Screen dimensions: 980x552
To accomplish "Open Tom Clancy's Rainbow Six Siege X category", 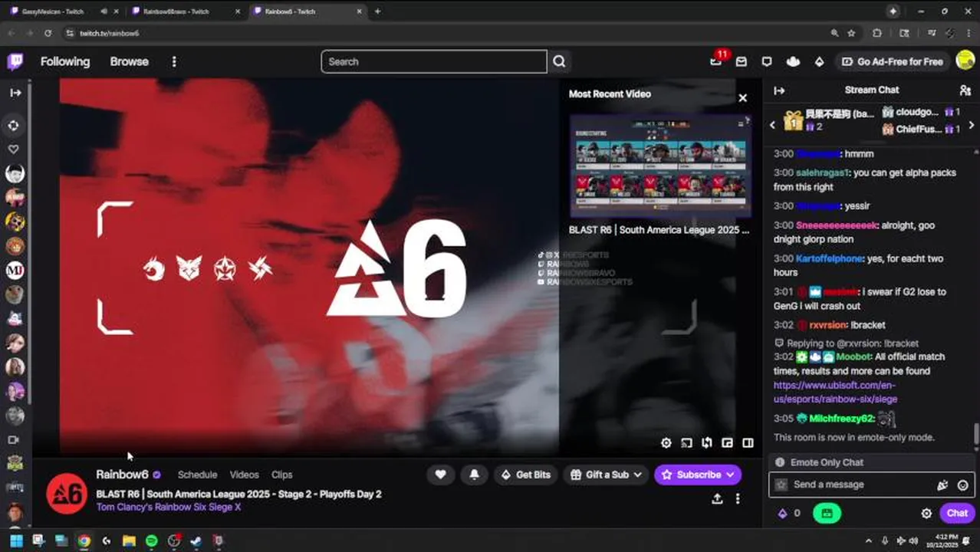I will 169,507.
